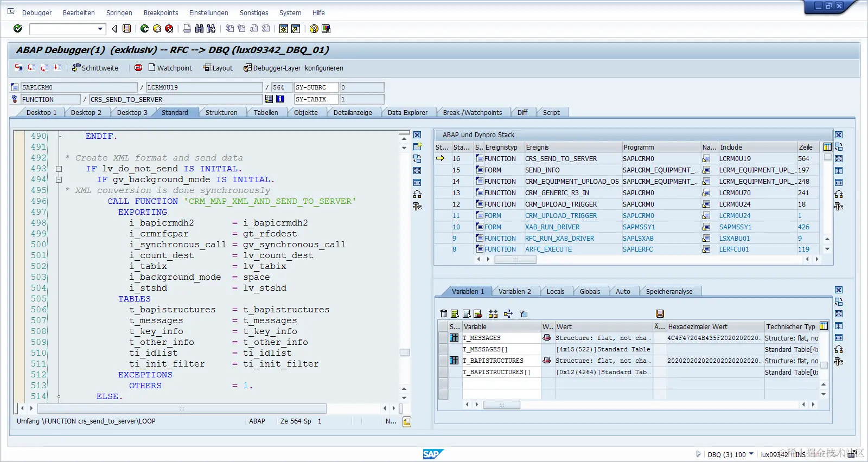
Task: Click the watchpoint icon for T_MESSAGES
Action: (547, 338)
